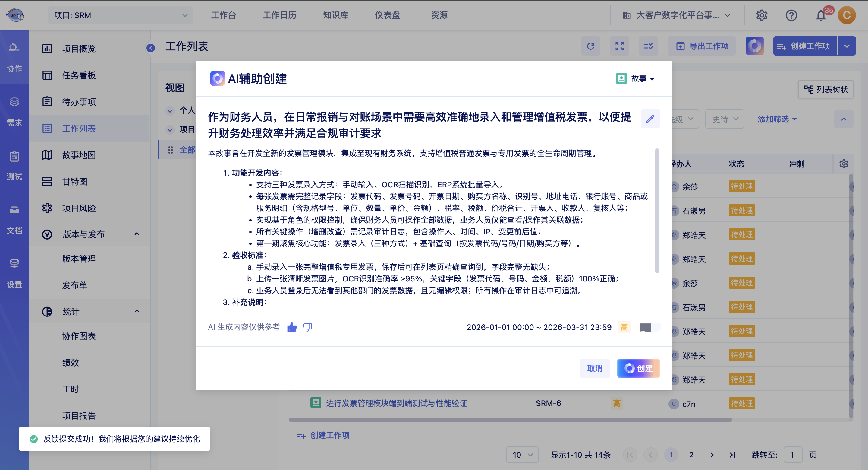
Task: Collapse the 版本与发布 section
Action: point(137,234)
